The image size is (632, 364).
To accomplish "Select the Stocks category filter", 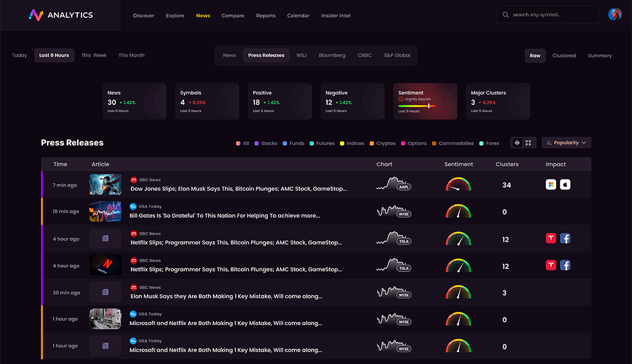I will (265, 143).
